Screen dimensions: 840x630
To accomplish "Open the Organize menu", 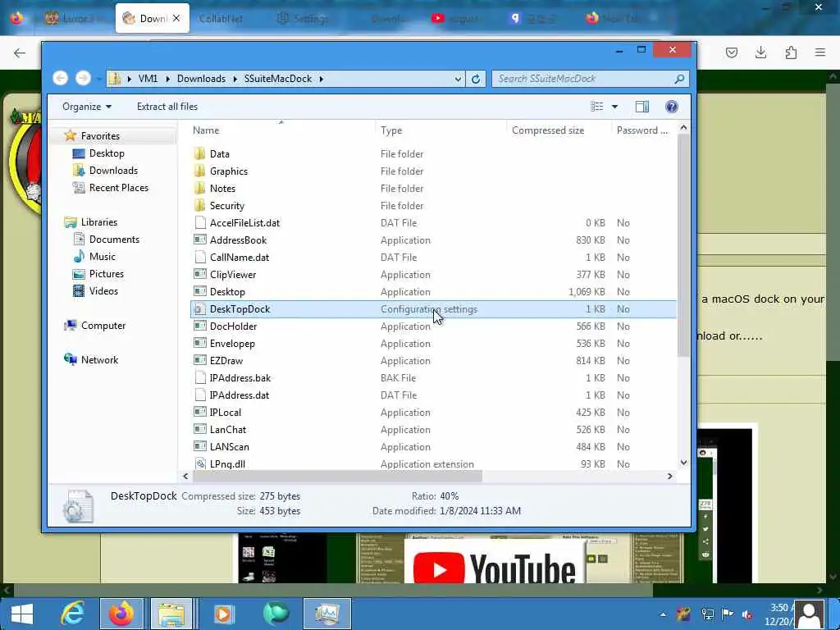I will click(87, 107).
